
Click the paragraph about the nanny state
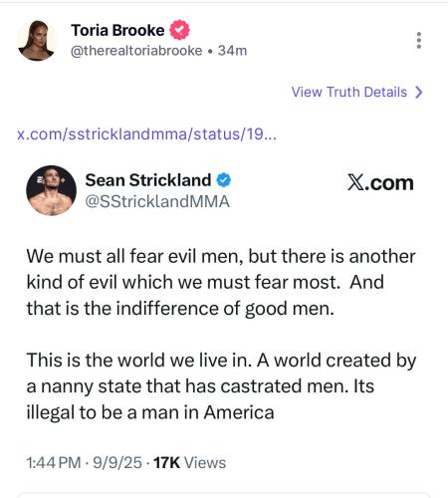pyautogui.click(x=221, y=386)
